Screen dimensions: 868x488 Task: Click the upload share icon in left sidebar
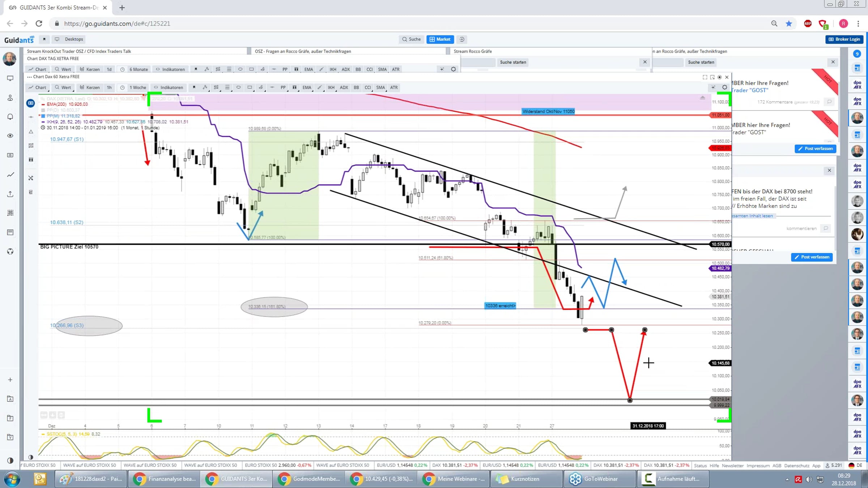10,194
